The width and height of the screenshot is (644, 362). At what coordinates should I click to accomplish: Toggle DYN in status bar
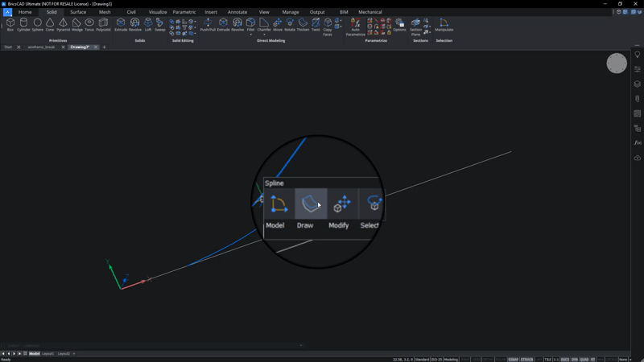tap(575, 360)
